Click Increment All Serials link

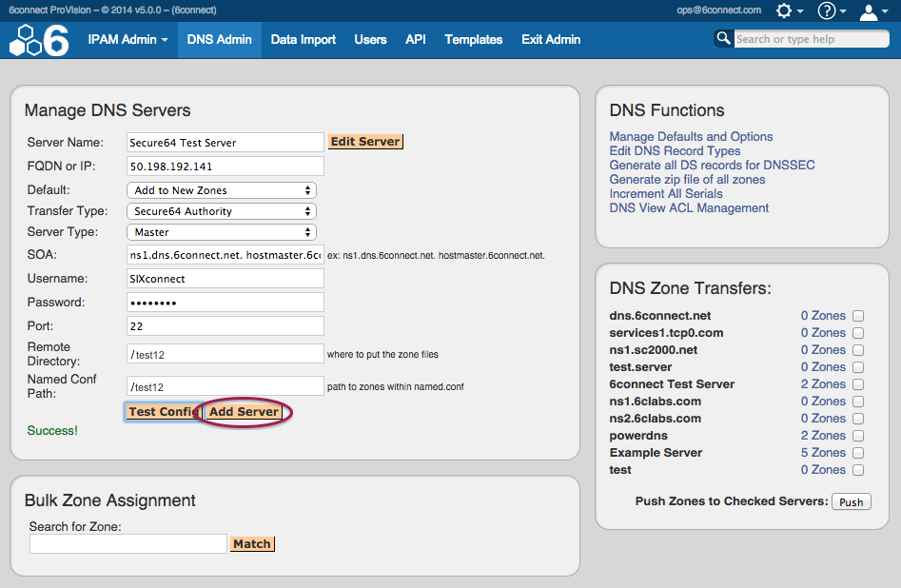pos(666,194)
